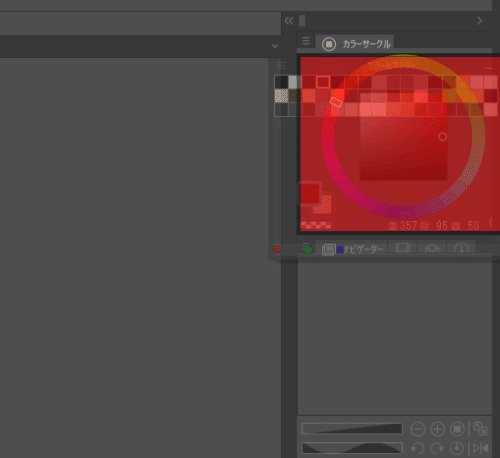Reset the canvas rotation
This screenshot has width=500, height=458.
coord(457,448)
